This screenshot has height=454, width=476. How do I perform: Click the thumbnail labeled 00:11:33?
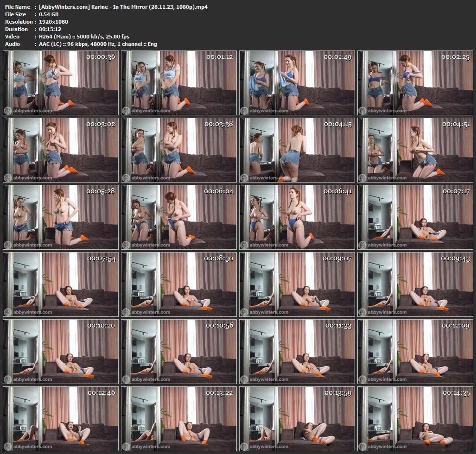297,352
